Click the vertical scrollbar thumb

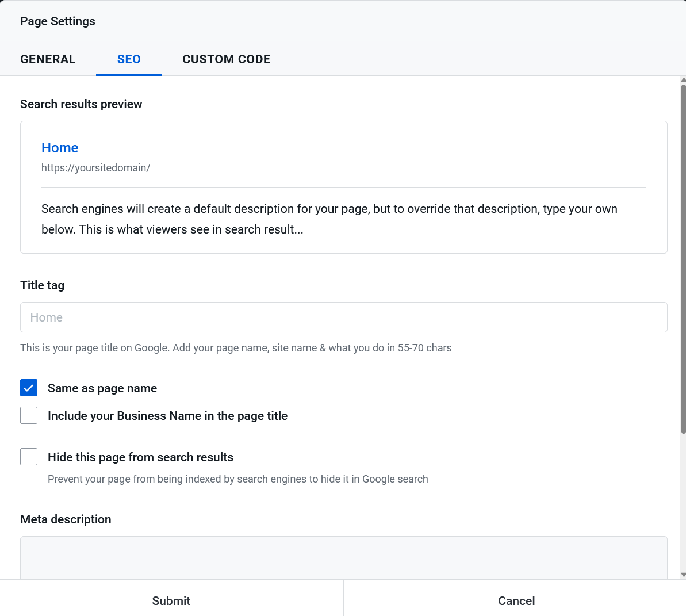point(683,259)
